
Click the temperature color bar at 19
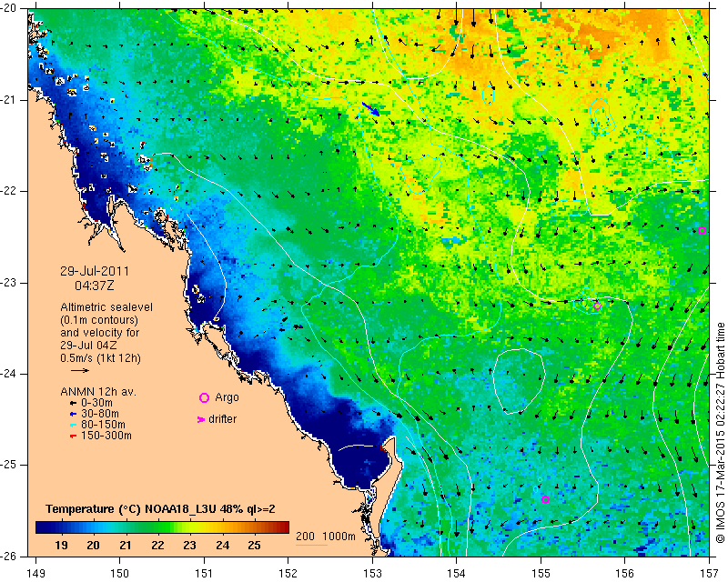pos(61,527)
